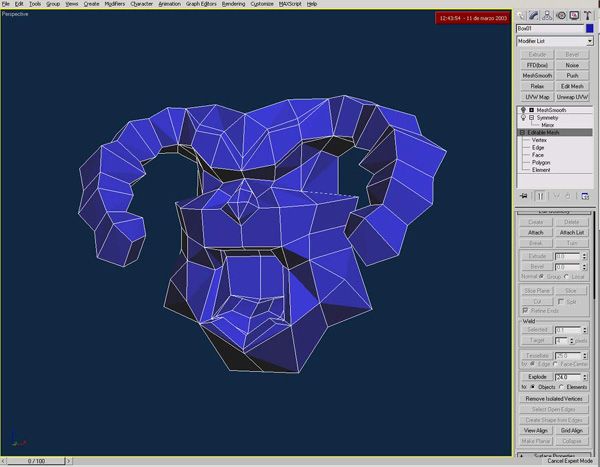The height and width of the screenshot is (467, 600).
Task: Toggle the Refine Ends checkbox
Action: 525,310
